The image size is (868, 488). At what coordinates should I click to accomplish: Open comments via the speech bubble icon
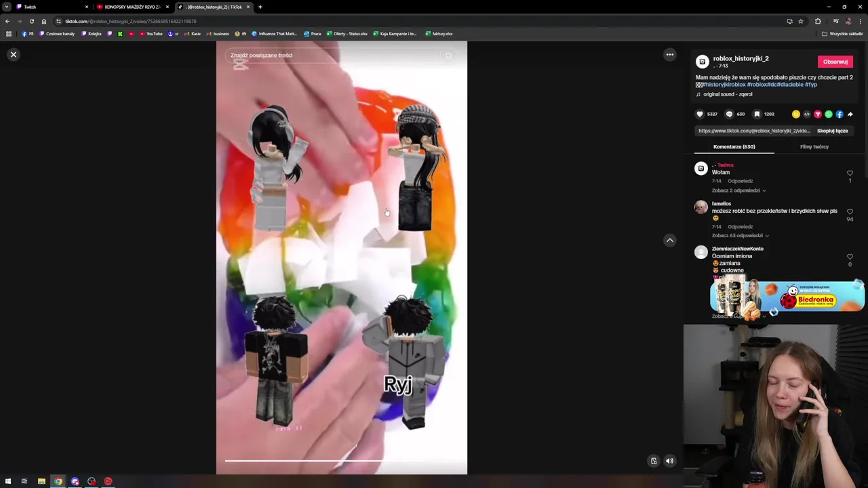click(729, 114)
